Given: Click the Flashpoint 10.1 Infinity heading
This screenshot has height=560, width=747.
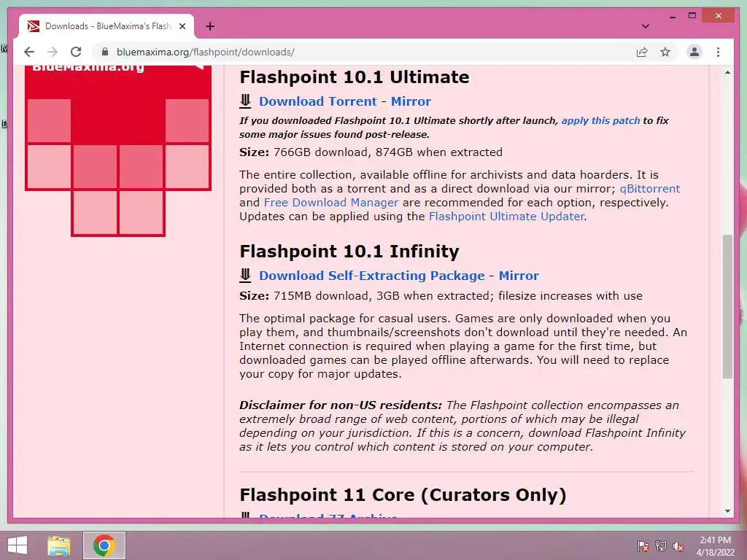Looking at the screenshot, I should coord(349,252).
